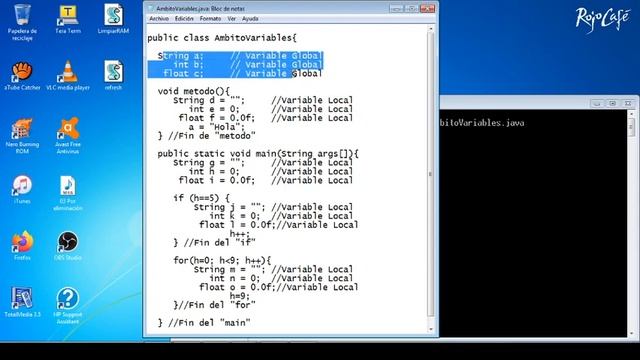Select the DJ music file desktop icon

[68, 193]
